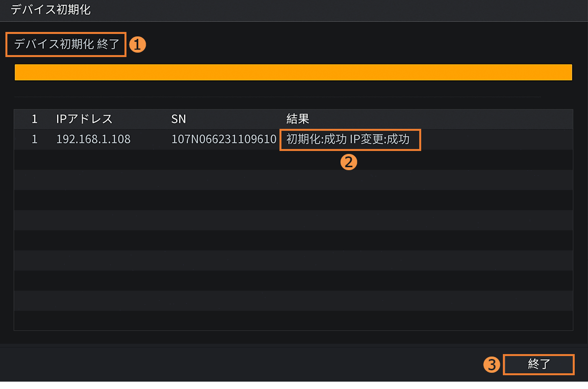The height and width of the screenshot is (389, 588).
Task: Sort by the SN column header
Action: 179,119
